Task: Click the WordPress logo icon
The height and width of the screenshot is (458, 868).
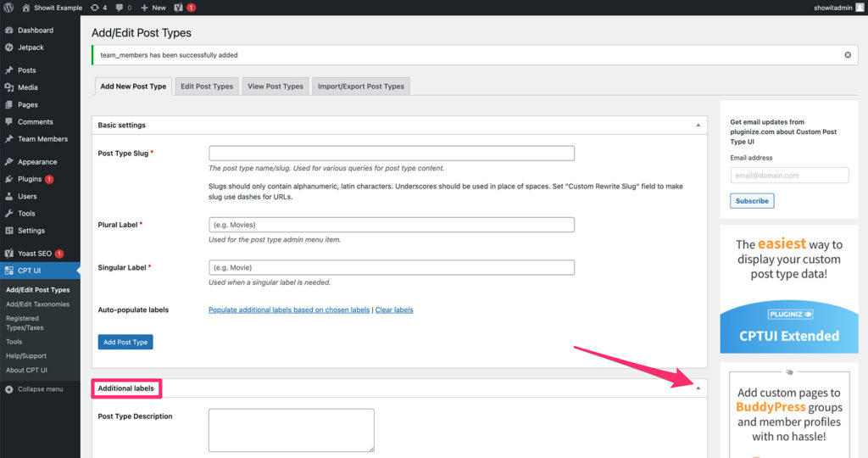Action: click(9, 8)
